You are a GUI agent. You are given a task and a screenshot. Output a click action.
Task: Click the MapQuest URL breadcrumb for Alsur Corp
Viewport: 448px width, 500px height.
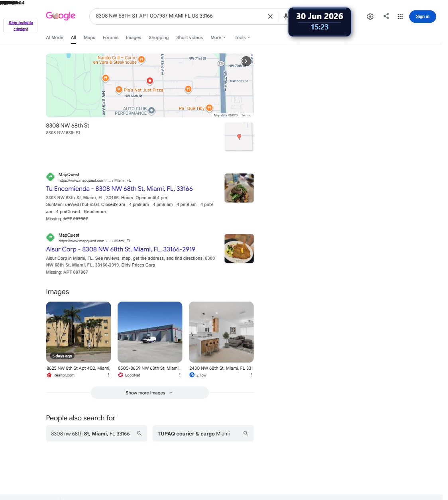pyautogui.click(x=95, y=241)
